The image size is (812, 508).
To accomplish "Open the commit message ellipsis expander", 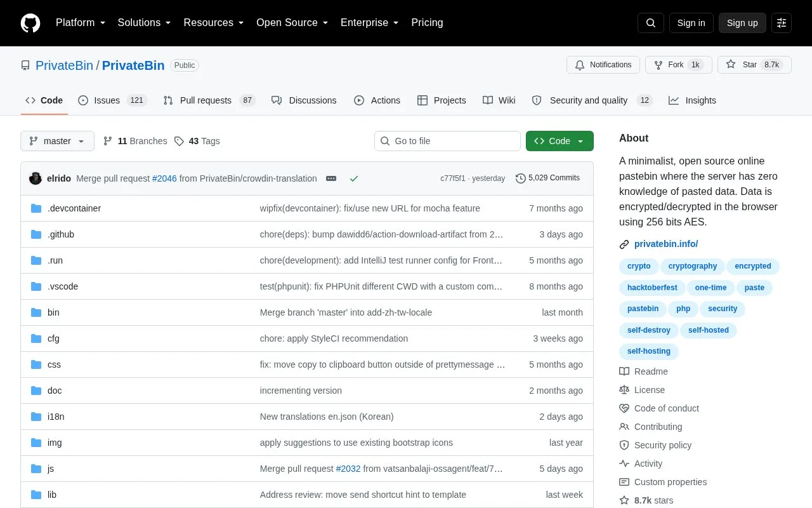I will pos(331,178).
